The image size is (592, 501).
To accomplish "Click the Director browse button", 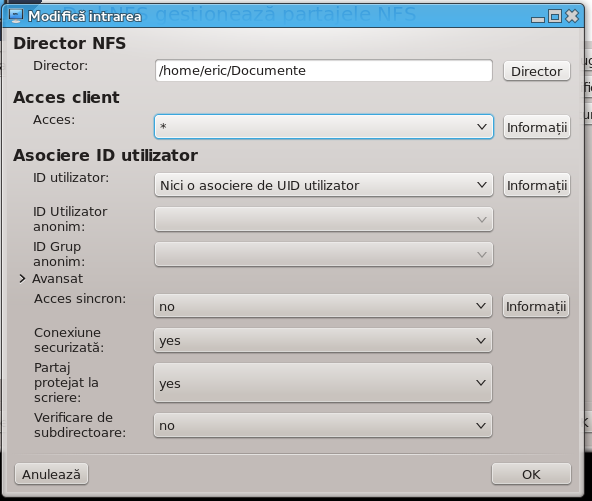I will click(x=536, y=71).
